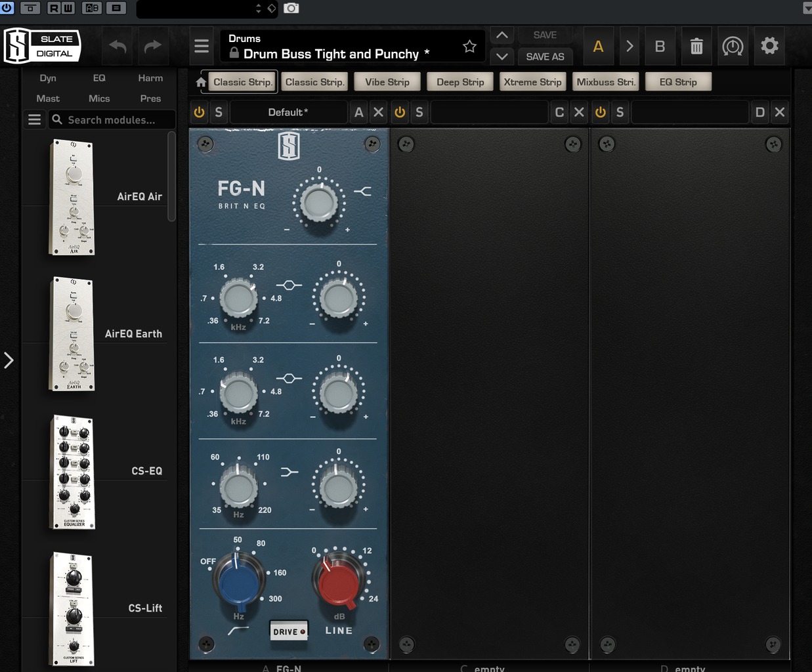Viewport: 812px width, 672px height.
Task: Select the CS-Lift module thumbnail
Action: 73,609
